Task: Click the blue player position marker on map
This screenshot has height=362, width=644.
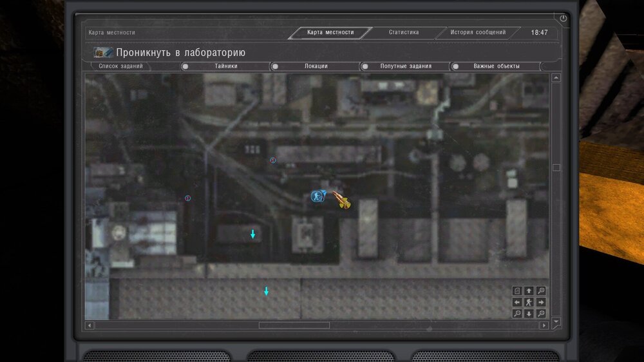Action: (x=318, y=196)
